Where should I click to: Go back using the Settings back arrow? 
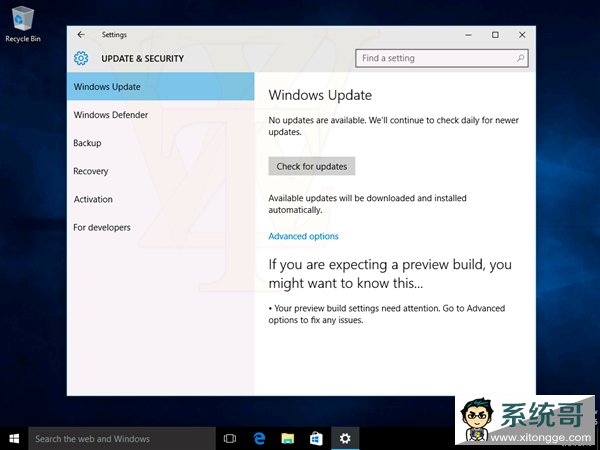click(81, 35)
